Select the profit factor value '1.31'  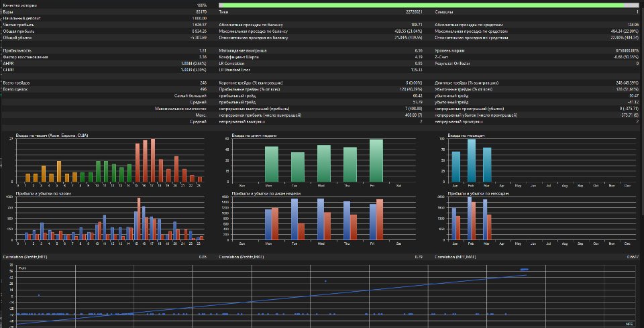click(203, 50)
